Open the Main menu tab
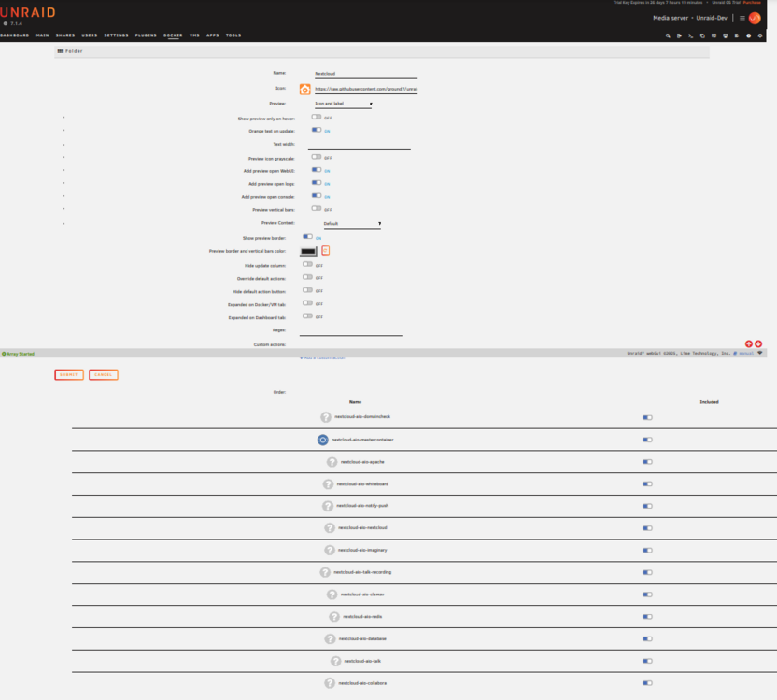777x700 pixels. pyautogui.click(x=42, y=35)
